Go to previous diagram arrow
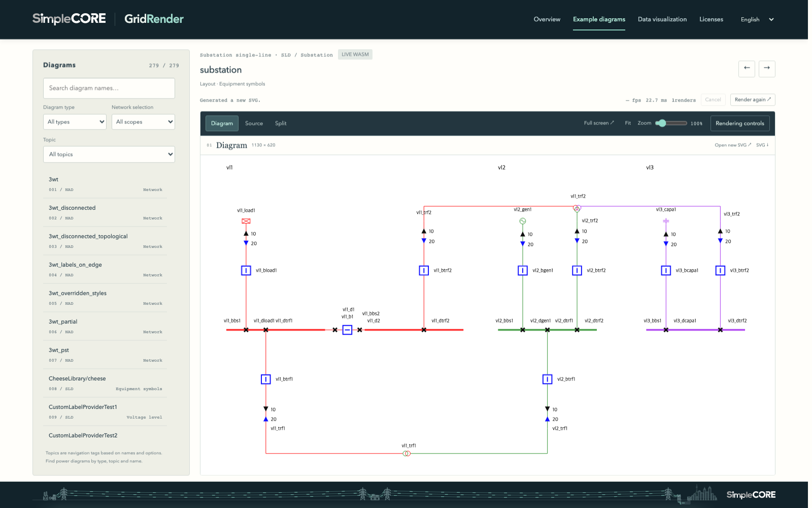The width and height of the screenshot is (812, 508). pos(747,69)
